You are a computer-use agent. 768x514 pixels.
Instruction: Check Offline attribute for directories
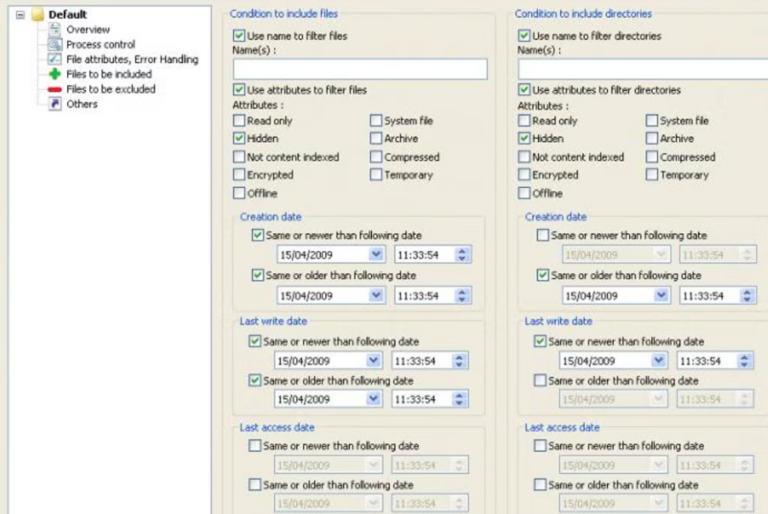(x=524, y=193)
